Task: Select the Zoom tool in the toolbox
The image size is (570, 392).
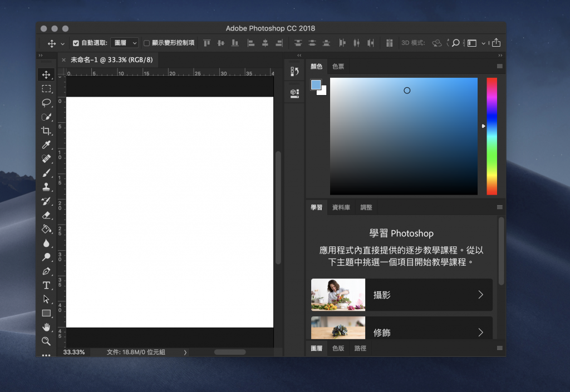Action: 46,341
